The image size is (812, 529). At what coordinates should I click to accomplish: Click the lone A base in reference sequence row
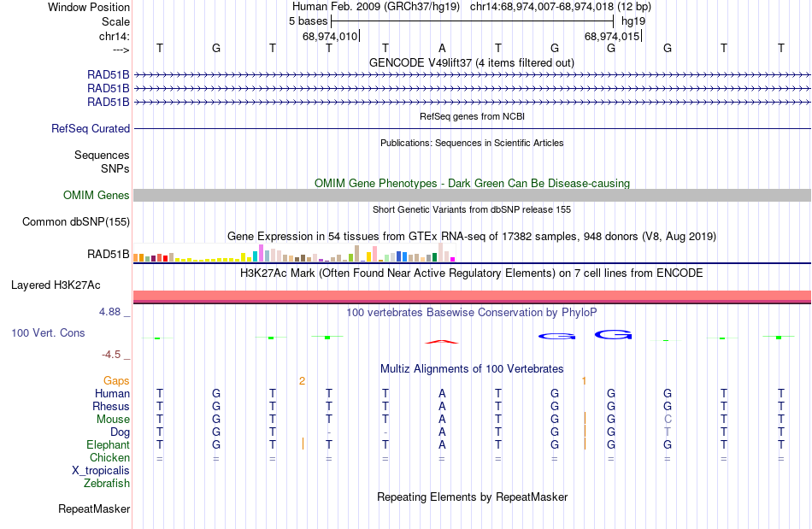coord(442,48)
